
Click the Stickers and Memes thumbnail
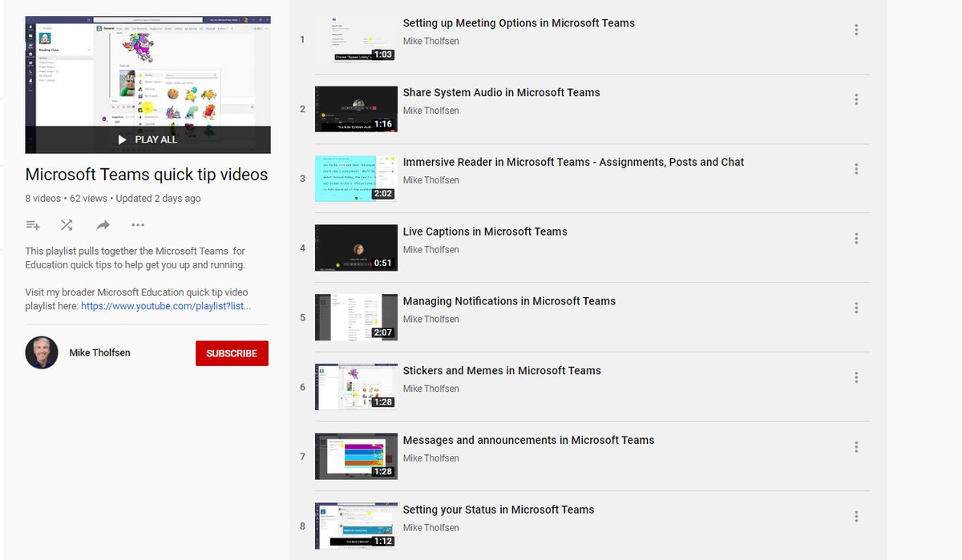pos(356,387)
